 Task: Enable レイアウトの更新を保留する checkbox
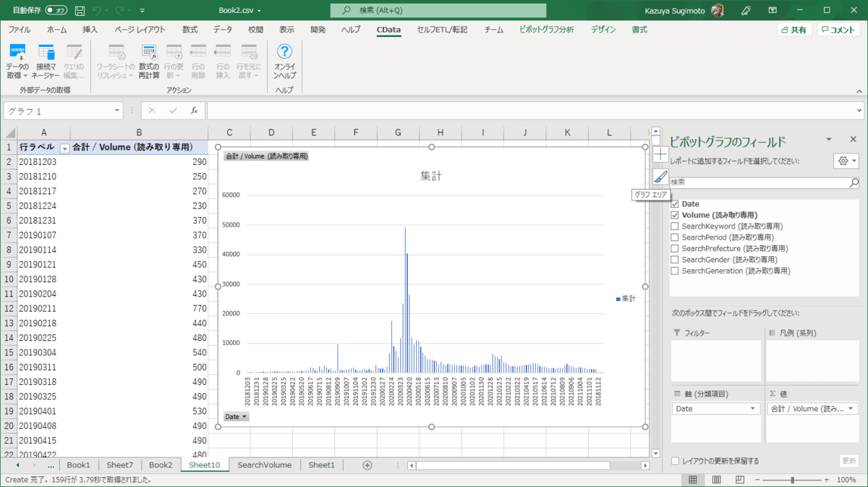tap(675, 461)
